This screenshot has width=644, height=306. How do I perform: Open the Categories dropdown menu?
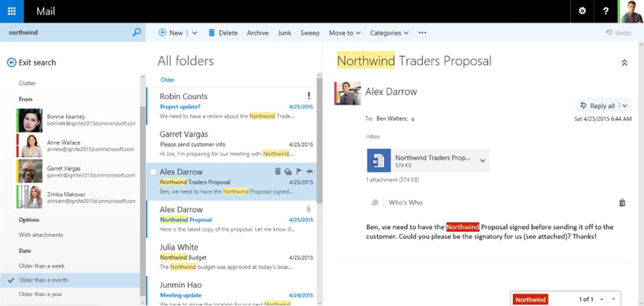pyautogui.click(x=389, y=33)
